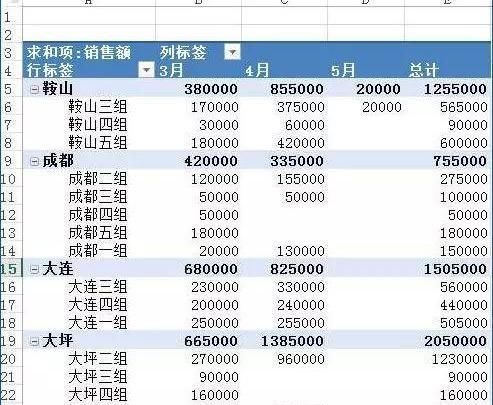The image size is (493, 405).
Task: Click the 大连 total cell 1505000
Action: (455, 269)
